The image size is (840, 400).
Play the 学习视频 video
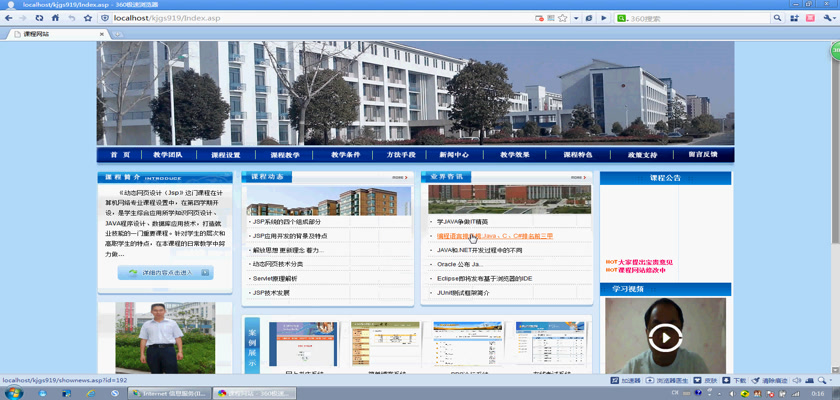click(665, 338)
